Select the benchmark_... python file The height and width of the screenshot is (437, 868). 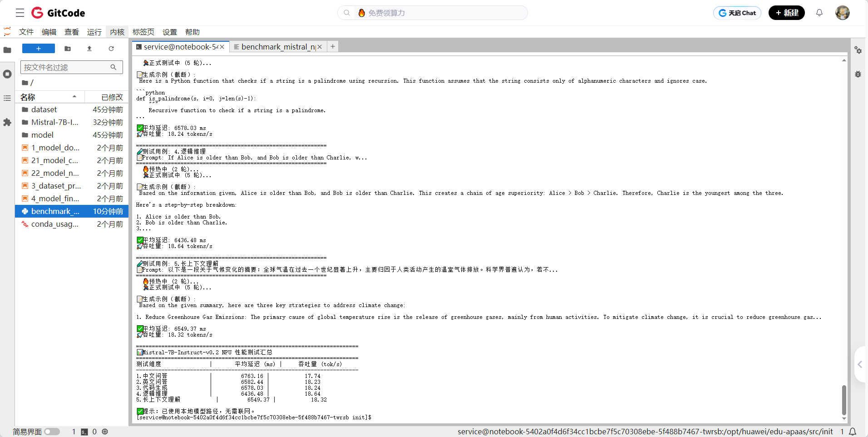pyautogui.click(x=72, y=211)
